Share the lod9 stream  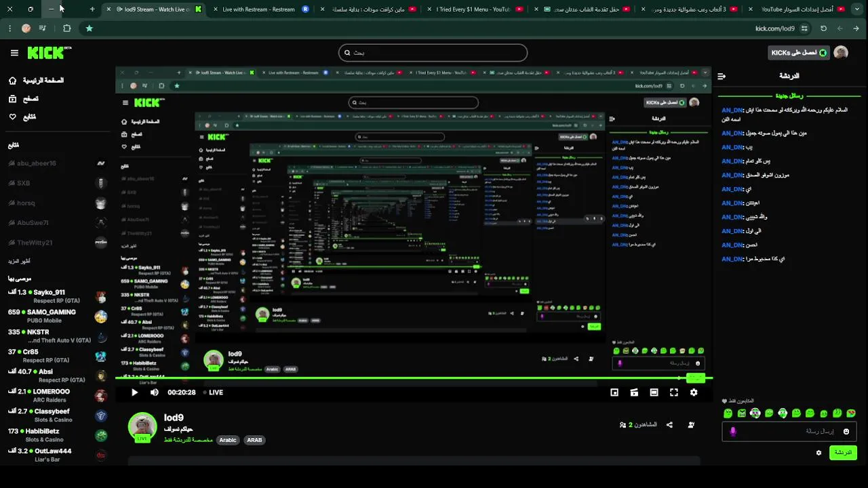click(669, 425)
